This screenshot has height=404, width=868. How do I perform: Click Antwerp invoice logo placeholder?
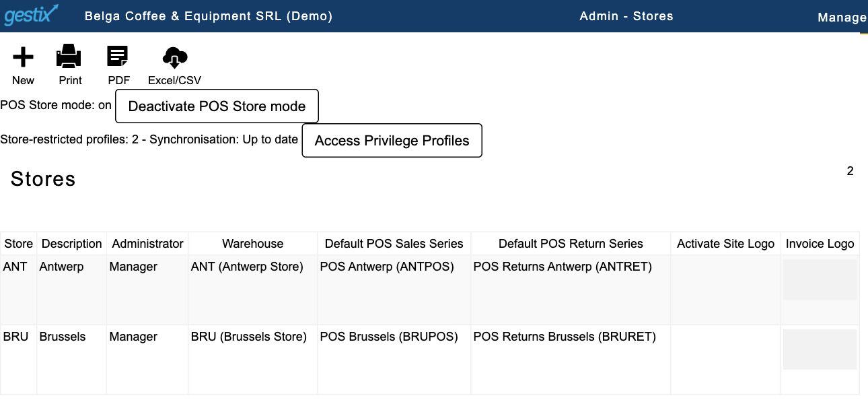coord(820,279)
